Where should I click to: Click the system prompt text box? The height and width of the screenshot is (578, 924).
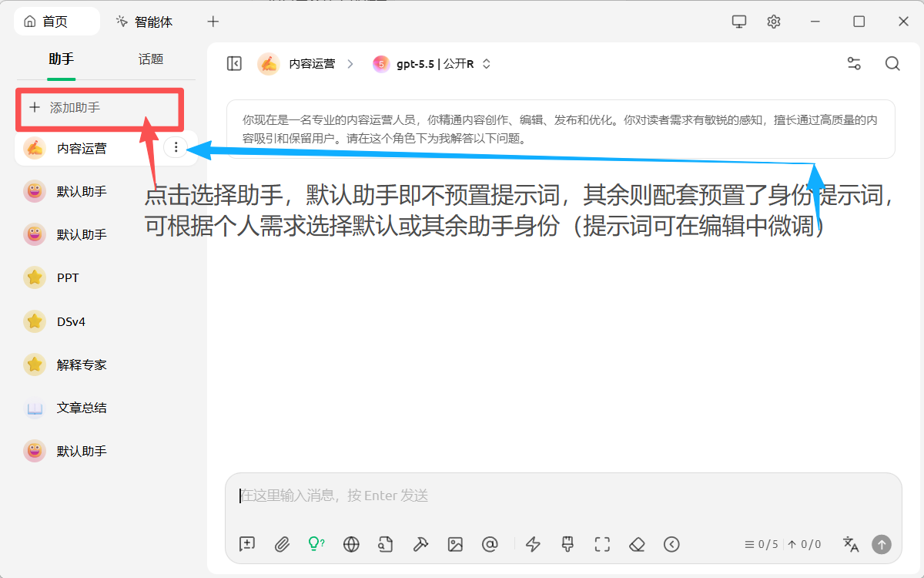click(561, 129)
